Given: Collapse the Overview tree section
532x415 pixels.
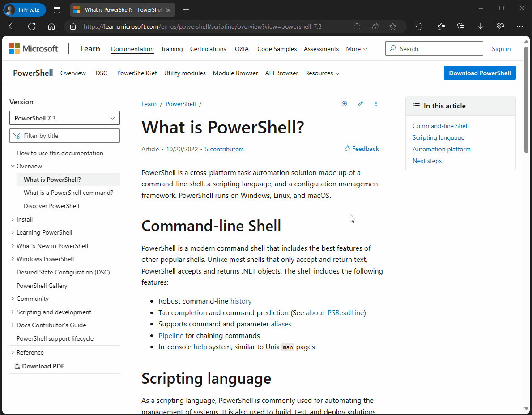Looking at the screenshot, I should coord(13,166).
